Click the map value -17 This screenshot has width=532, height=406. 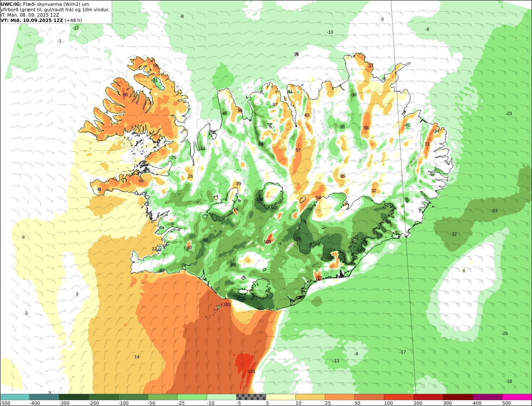tap(403, 352)
